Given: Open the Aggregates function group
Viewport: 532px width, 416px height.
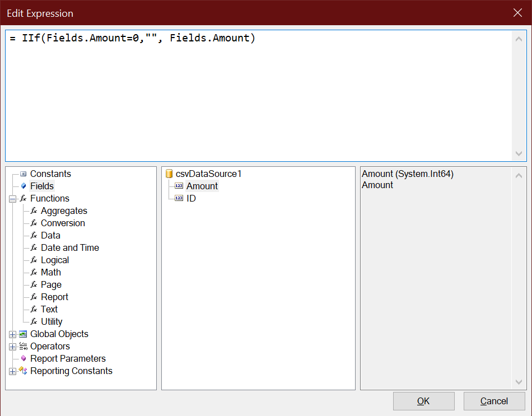Looking at the screenshot, I should point(64,211).
